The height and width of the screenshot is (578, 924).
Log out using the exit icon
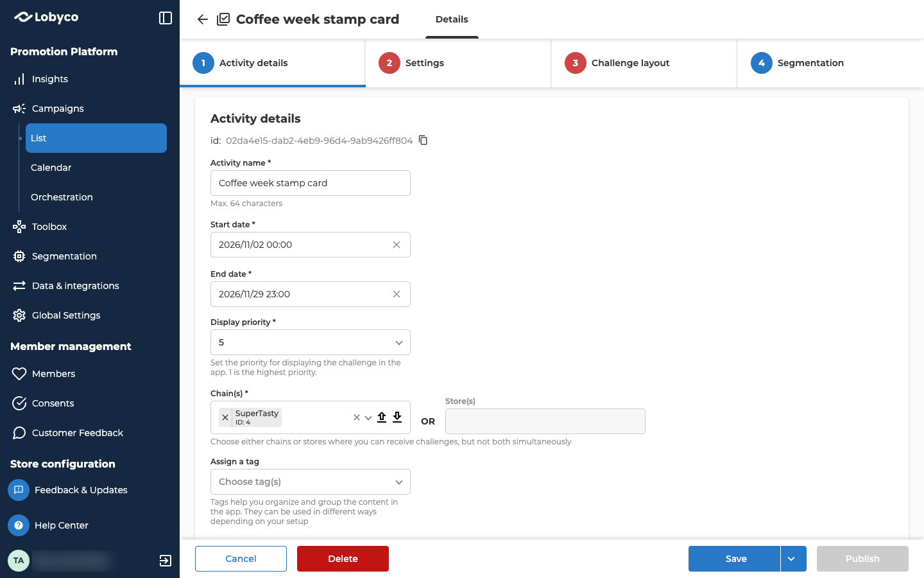pos(165,561)
